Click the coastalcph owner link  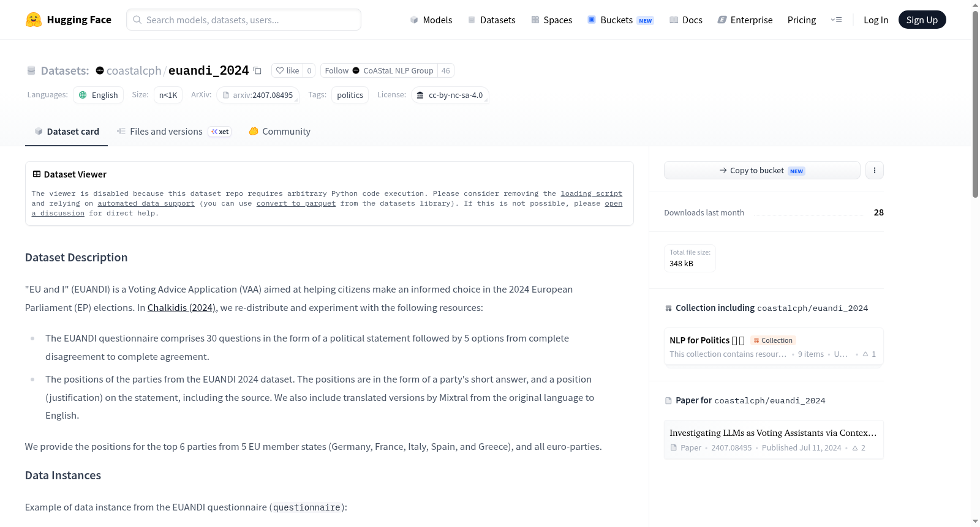point(134,70)
